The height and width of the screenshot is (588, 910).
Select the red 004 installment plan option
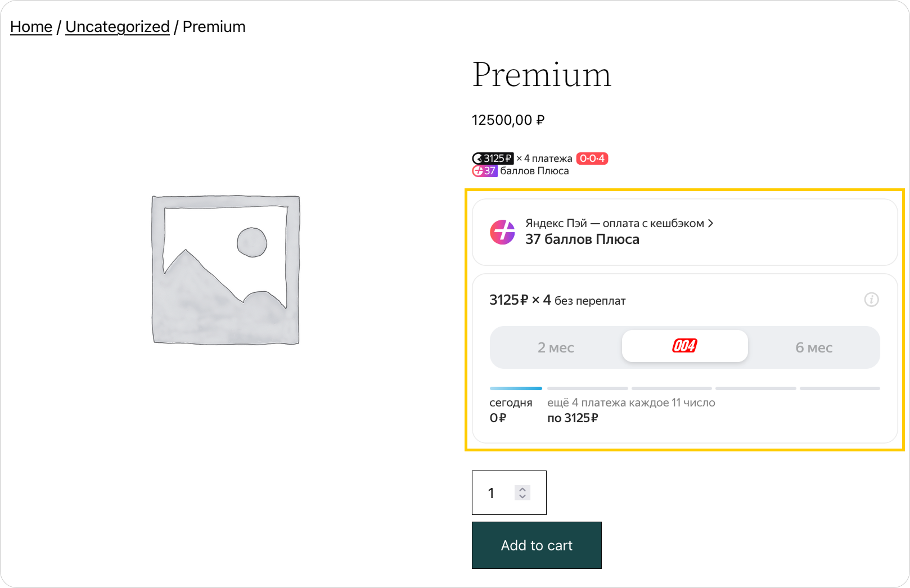(684, 346)
